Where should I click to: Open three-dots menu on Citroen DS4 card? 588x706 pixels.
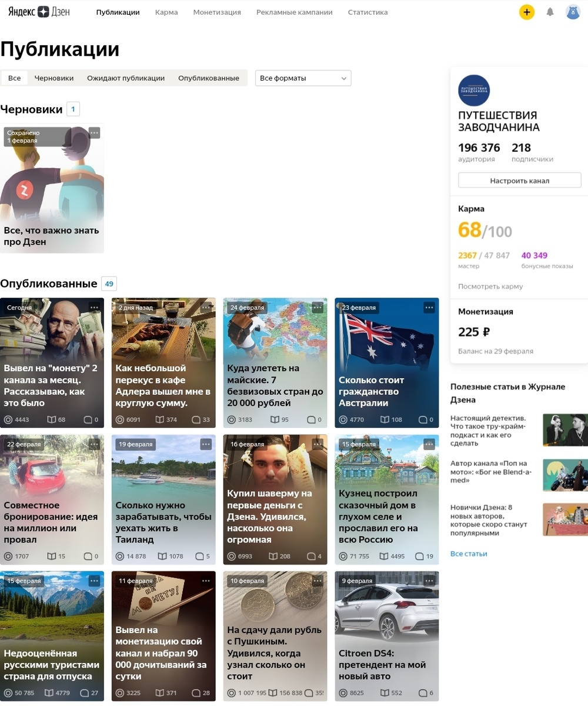click(429, 581)
